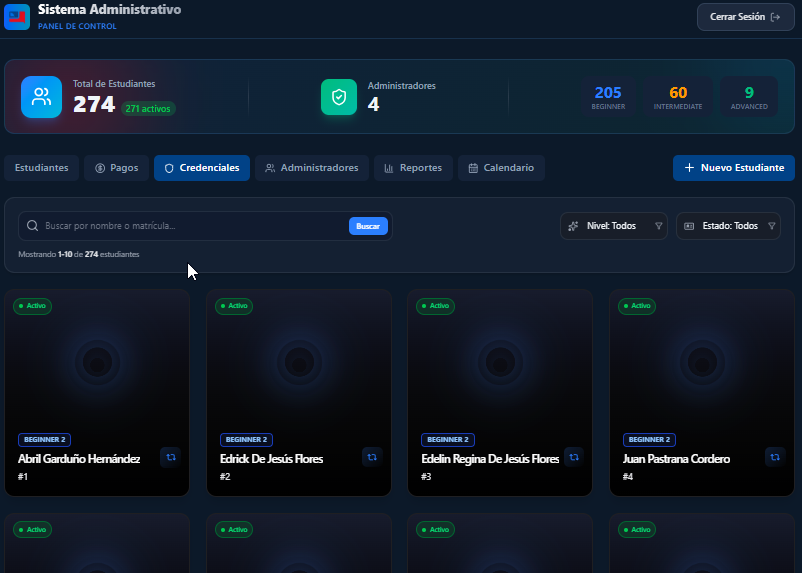Switch to the Pagos tab
Screen dimensions: 802x573
[117, 168]
